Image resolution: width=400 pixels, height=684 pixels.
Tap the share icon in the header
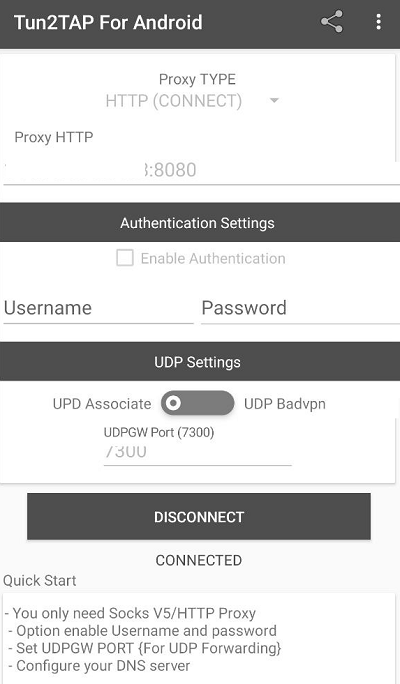332,22
